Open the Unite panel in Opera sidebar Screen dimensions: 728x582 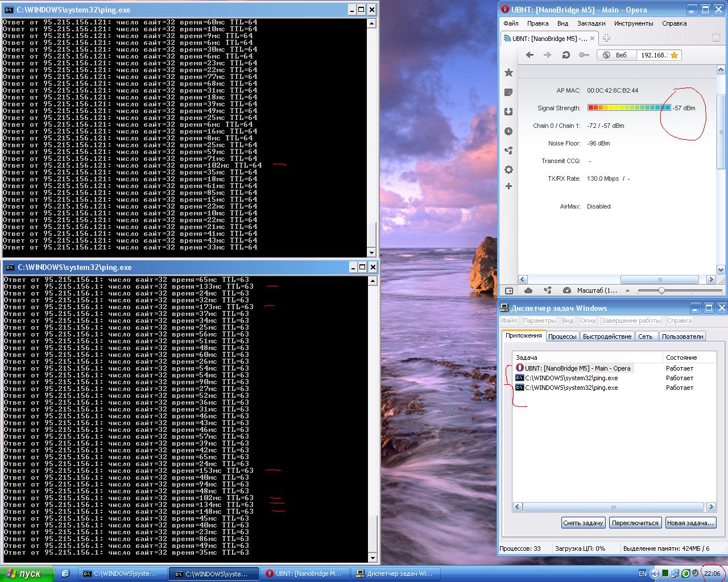click(x=508, y=151)
